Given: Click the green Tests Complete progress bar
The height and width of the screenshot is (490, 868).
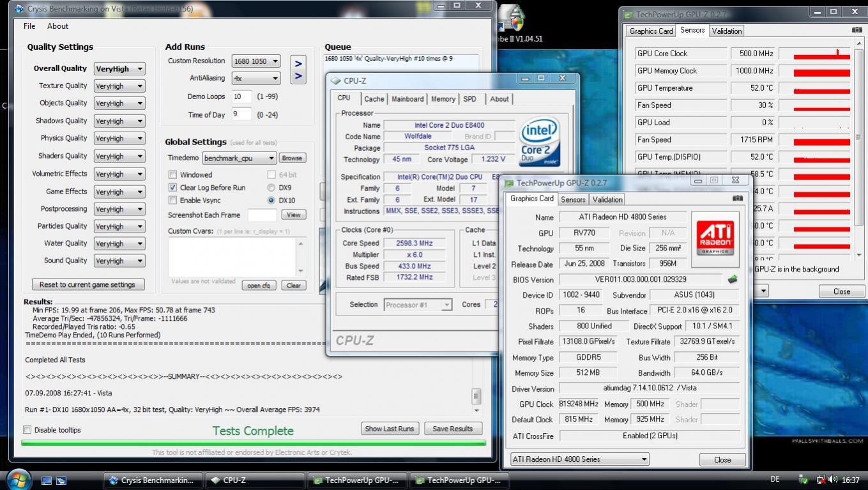Looking at the screenshot, I should point(254,442).
